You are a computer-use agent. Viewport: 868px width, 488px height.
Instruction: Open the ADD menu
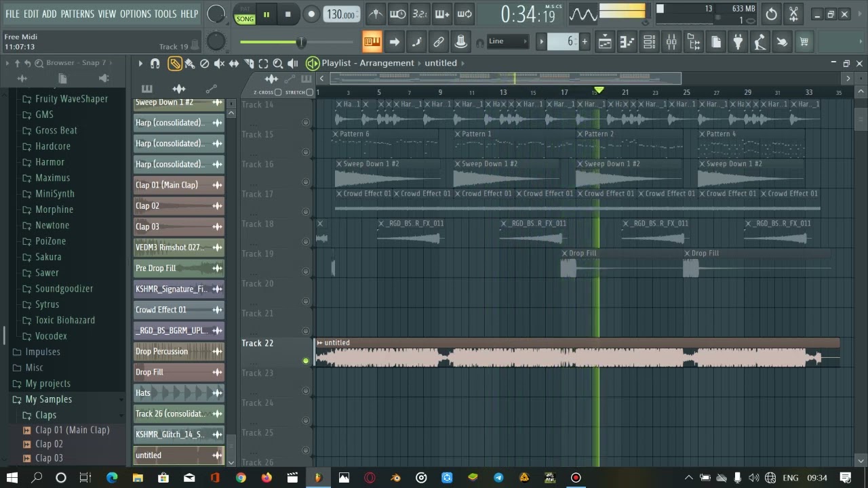pos(50,14)
